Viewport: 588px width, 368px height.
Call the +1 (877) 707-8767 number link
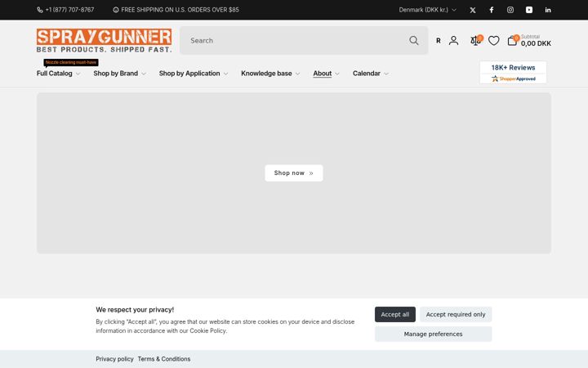click(69, 10)
